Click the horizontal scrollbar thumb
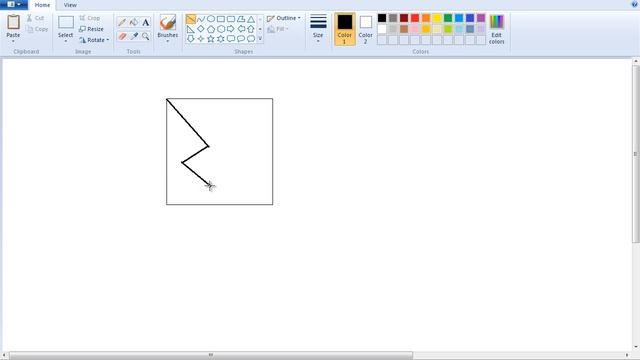The image size is (640, 360). pyautogui.click(x=211, y=355)
